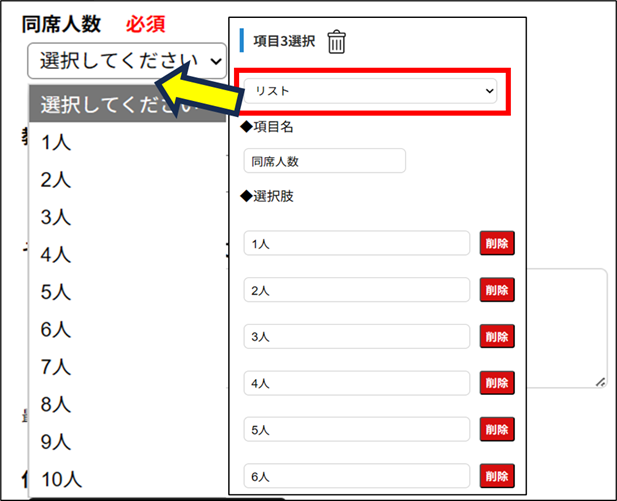The height and width of the screenshot is (501, 617).
Task: Click 削除 next to 4人 option
Action: (x=497, y=383)
